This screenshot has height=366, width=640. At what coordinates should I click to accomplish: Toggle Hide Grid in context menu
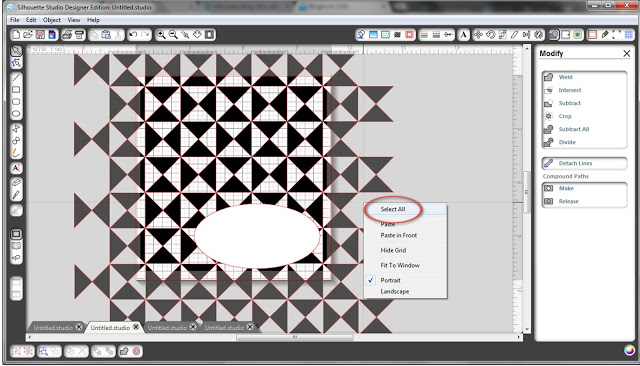click(393, 250)
